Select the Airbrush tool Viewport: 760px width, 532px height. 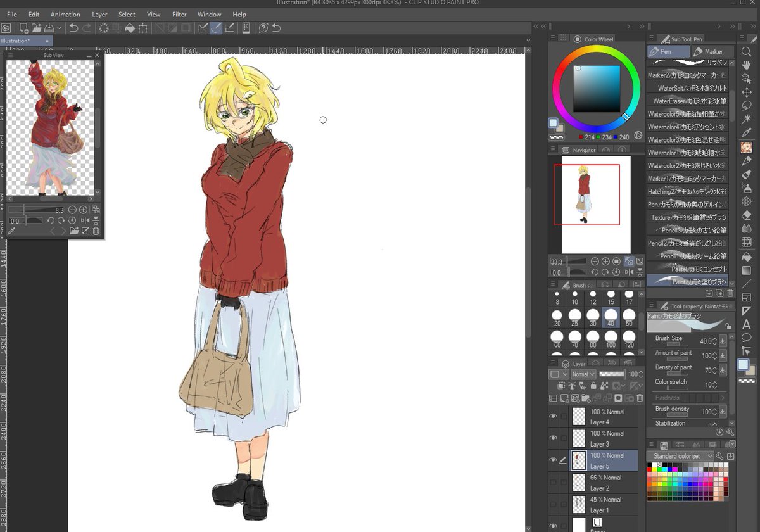pos(747,187)
